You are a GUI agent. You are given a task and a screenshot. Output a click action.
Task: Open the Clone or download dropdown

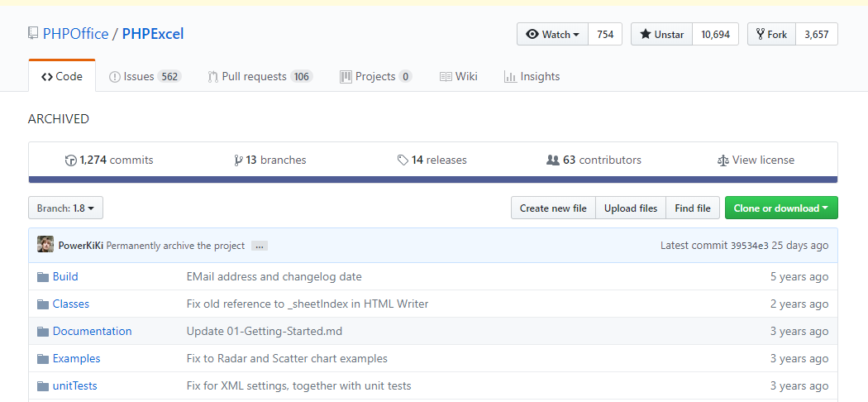(x=782, y=208)
